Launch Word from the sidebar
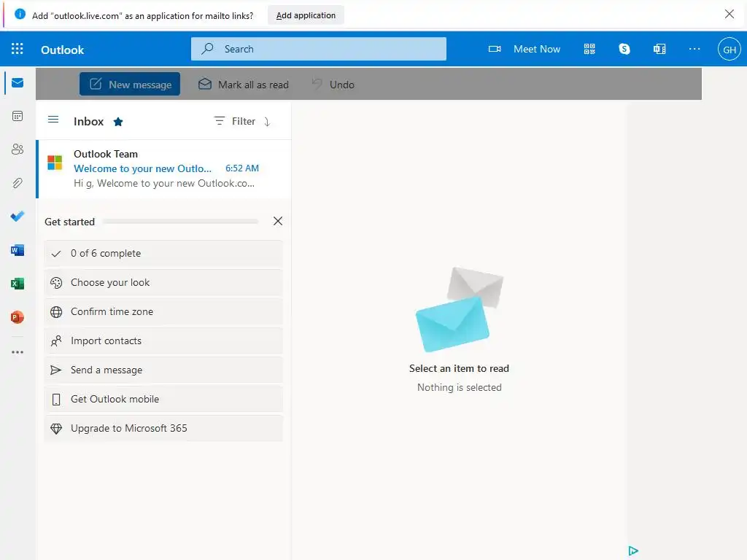This screenshot has width=747, height=560. 18,250
